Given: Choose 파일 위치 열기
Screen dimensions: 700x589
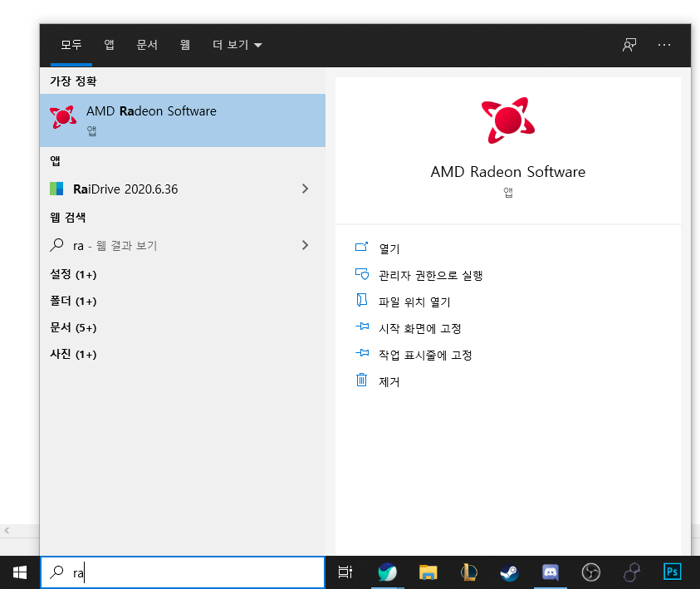Looking at the screenshot, I should (414, 302).
